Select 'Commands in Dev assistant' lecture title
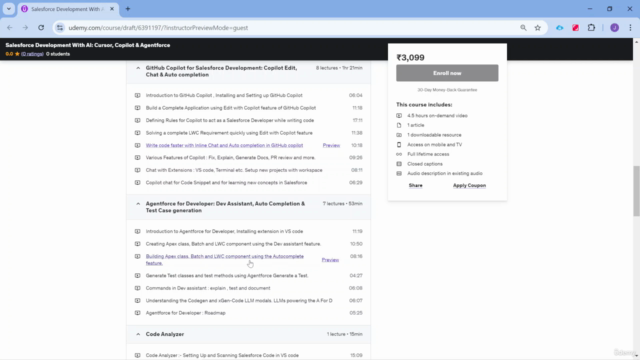The width and height of the screenshot is (640, 360). pos(208,288)
